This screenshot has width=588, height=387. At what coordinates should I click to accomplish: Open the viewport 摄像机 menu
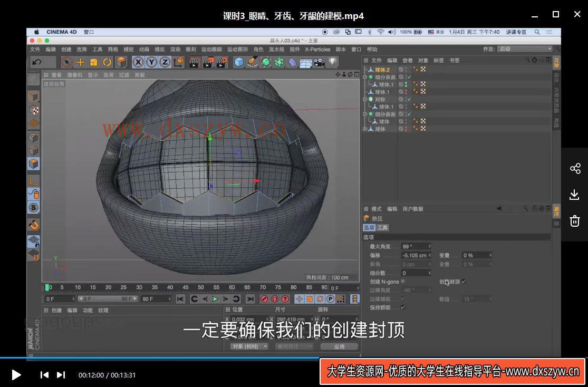[75, 75]
